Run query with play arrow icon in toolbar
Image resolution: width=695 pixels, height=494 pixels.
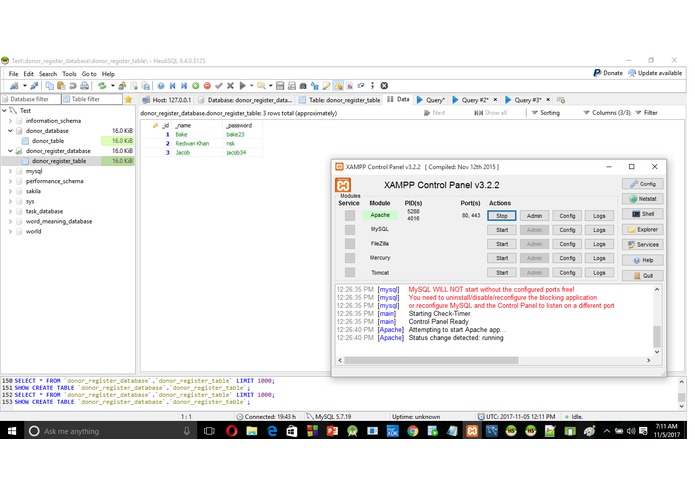coord(242,86)
